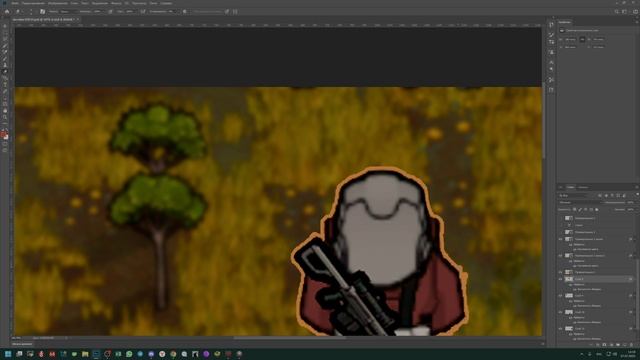Screen dimensions: 640x360
Task: Open the Изображение menu
Action: tap(58, 3)
